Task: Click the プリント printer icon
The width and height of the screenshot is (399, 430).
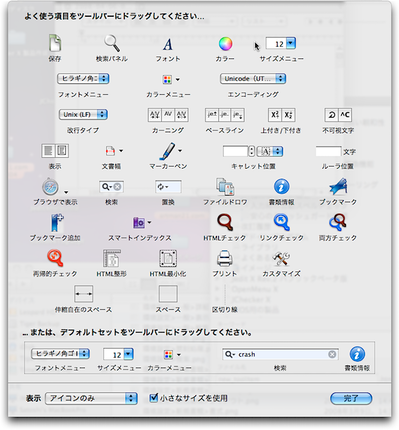Action: [225, 258]
